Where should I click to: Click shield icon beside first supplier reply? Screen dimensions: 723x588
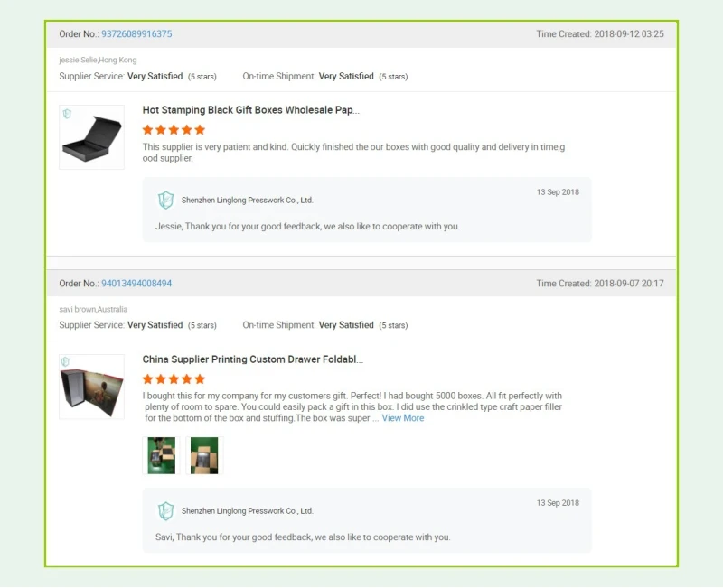click(x=165, y=201)
